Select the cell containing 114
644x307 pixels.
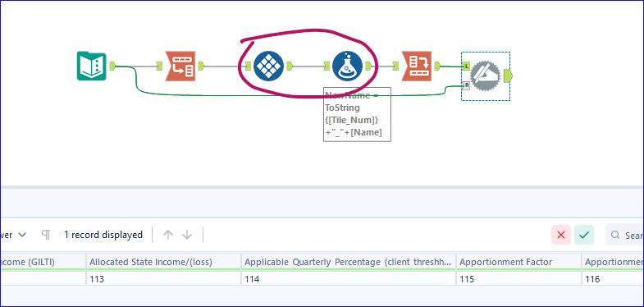coord(349,279)
